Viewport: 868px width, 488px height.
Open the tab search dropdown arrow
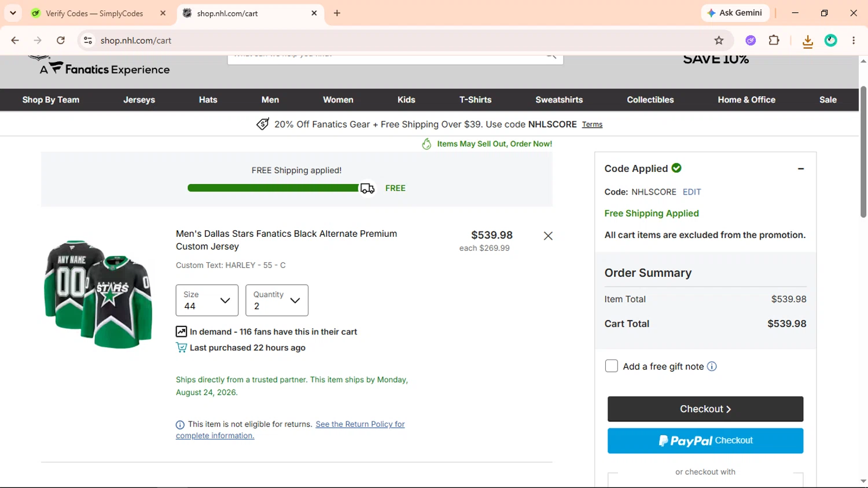pyautogui.click(x=13, y=13)
